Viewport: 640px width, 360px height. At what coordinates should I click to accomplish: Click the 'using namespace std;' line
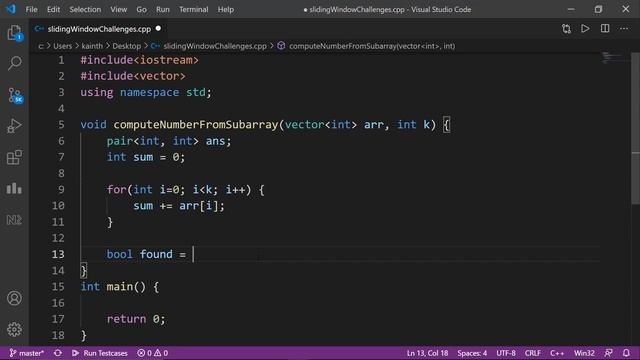point(146,92)
